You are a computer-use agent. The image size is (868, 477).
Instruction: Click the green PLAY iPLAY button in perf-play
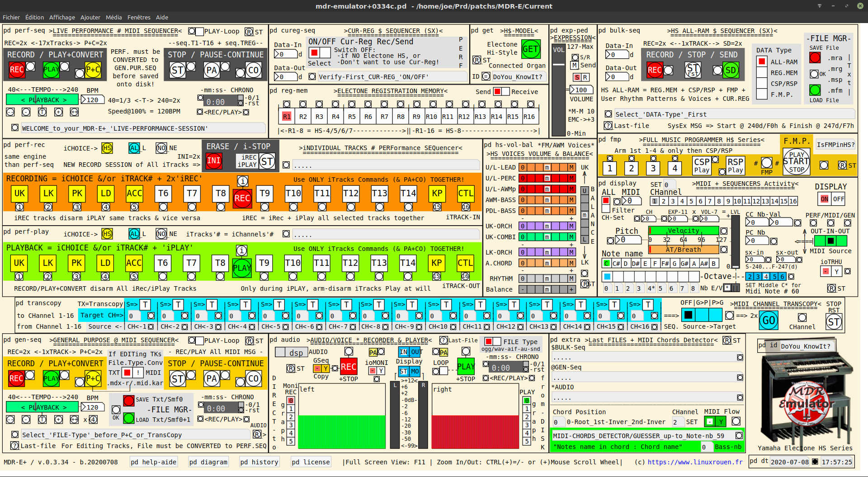242,268
